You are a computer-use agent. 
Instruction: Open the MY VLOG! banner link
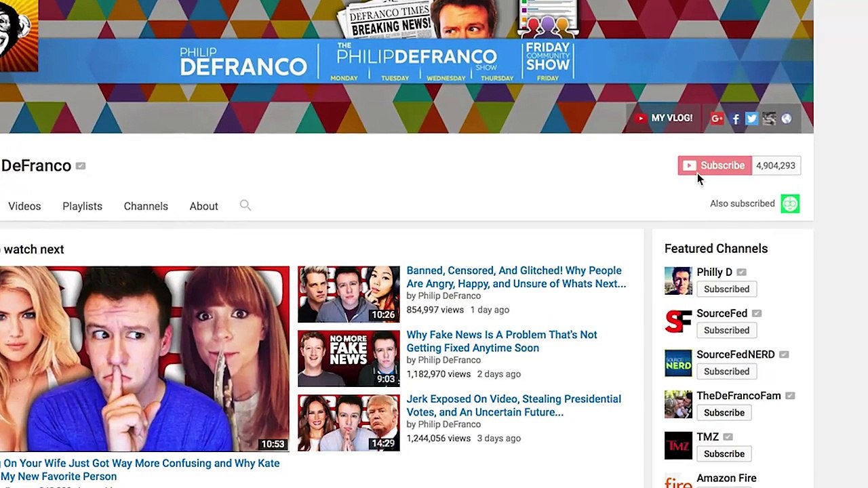coord(664,119)
